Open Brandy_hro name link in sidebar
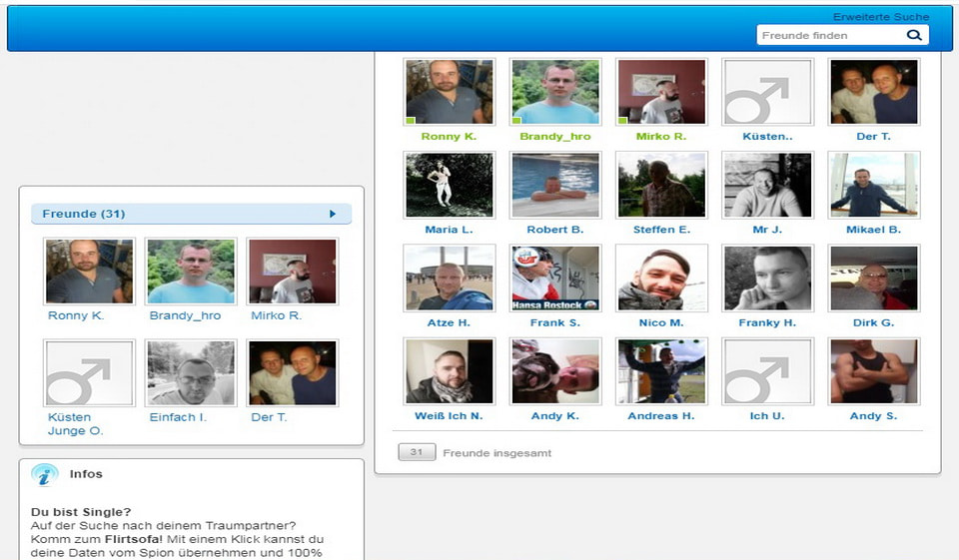 pos(185,316)
